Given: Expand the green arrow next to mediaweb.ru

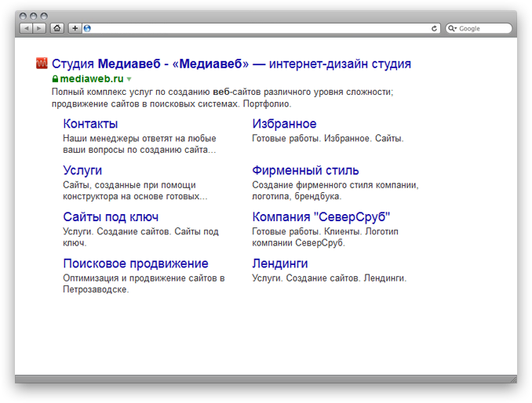Looking at the screenshot, I should pyautogui.click(x=129, y=79).
